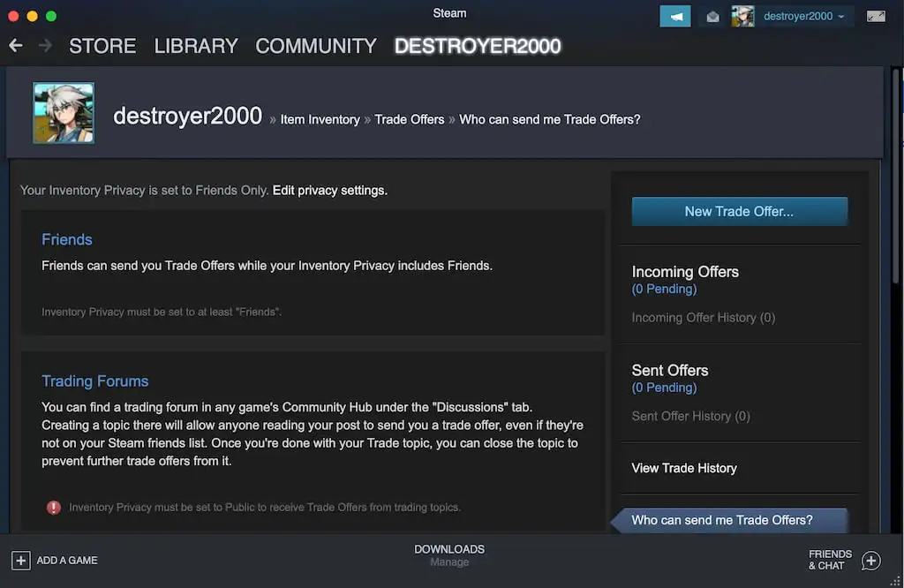Viewport: 904px width, 588px height.
Task: Click ADD A GAME label
Action: (x=67, y=561)
